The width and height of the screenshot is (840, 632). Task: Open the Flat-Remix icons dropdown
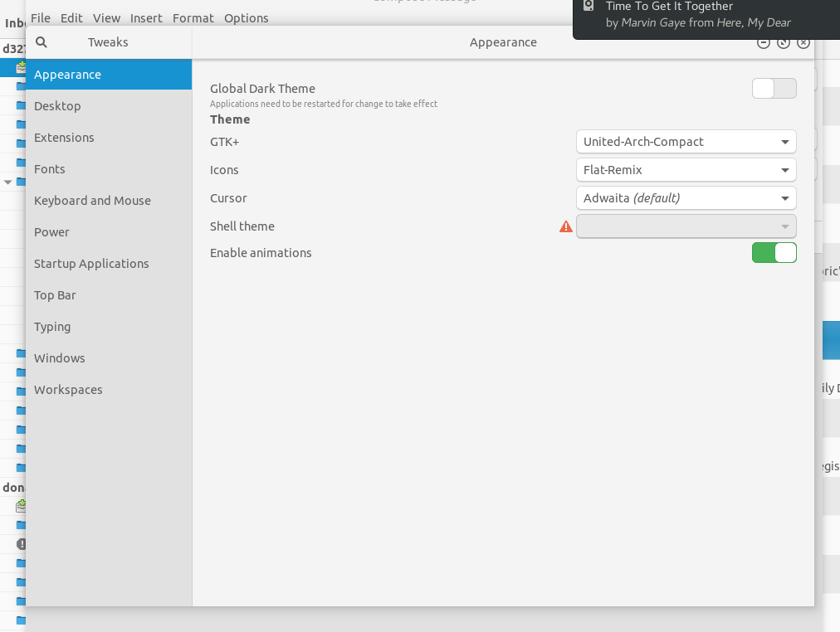pyautogui.click(x=686, y=170)
